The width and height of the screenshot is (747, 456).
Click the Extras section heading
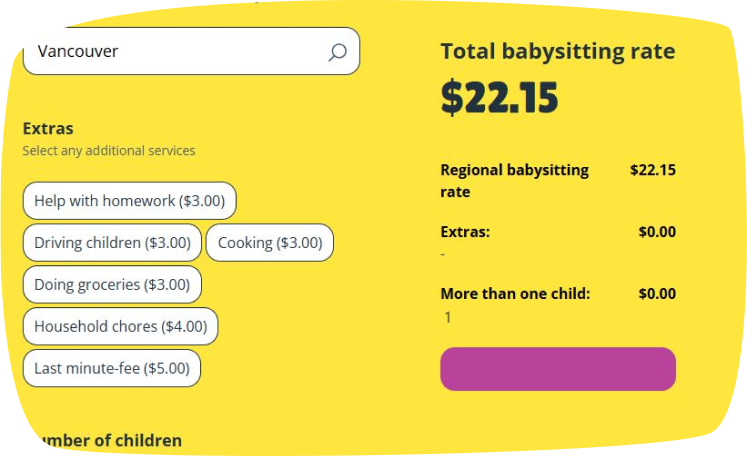[x=48, y=129]
